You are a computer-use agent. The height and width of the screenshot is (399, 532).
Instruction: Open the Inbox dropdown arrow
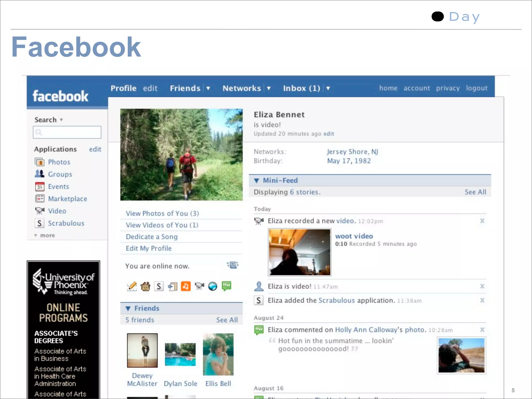328,88
